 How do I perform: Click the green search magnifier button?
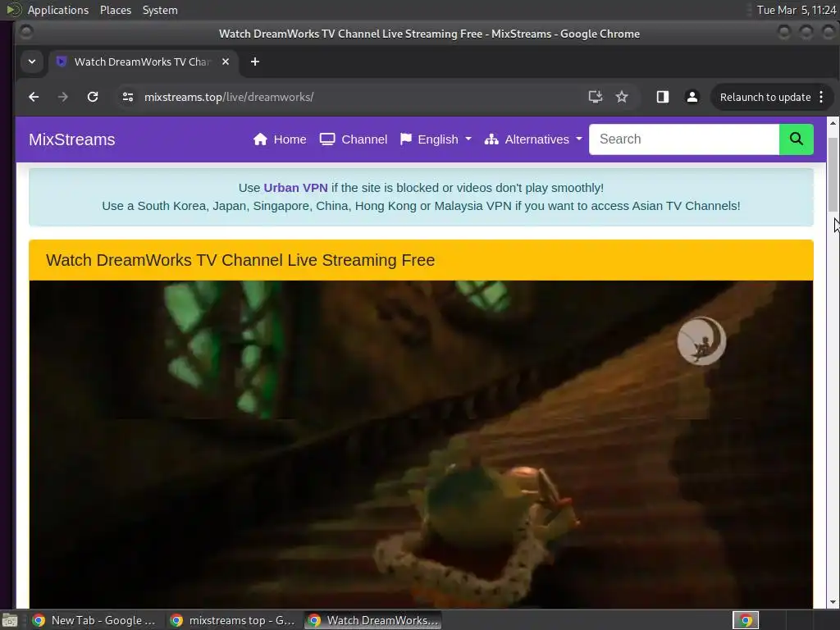(x=796, y=139)
